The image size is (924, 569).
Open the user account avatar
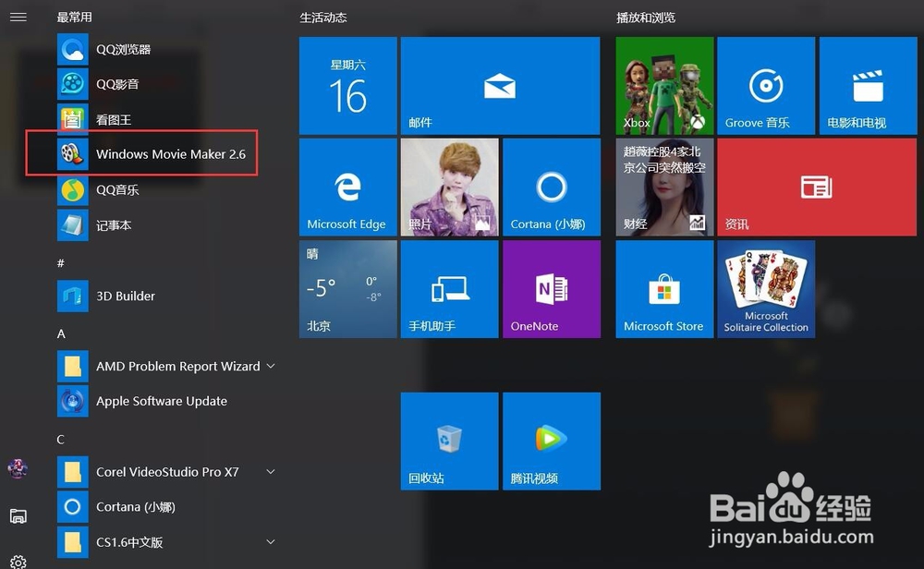click(x=18, y=469)
